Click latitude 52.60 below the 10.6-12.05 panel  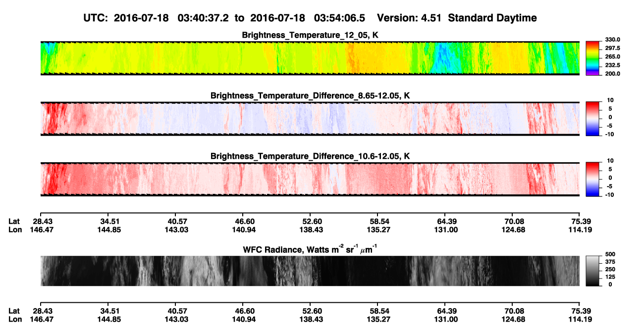pos(313,221)
